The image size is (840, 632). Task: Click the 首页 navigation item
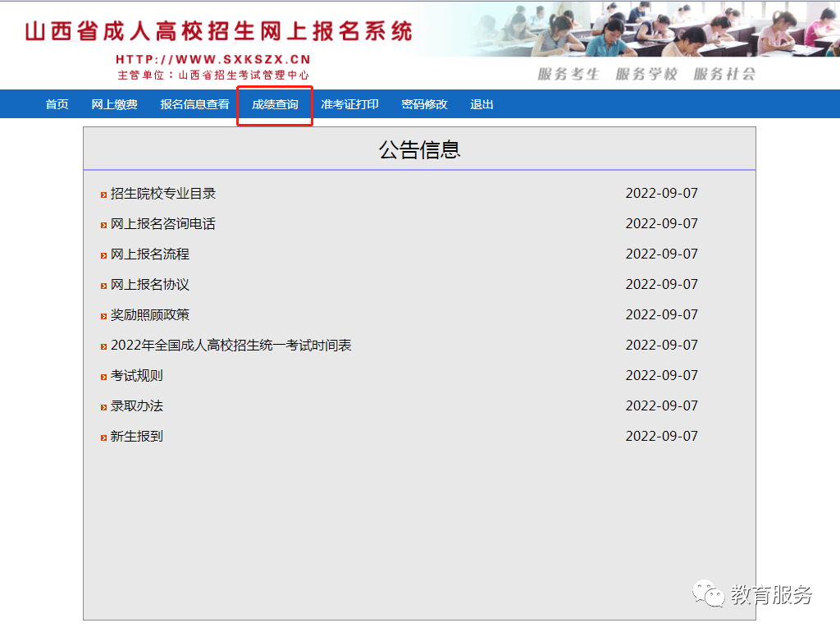(56, 104)
